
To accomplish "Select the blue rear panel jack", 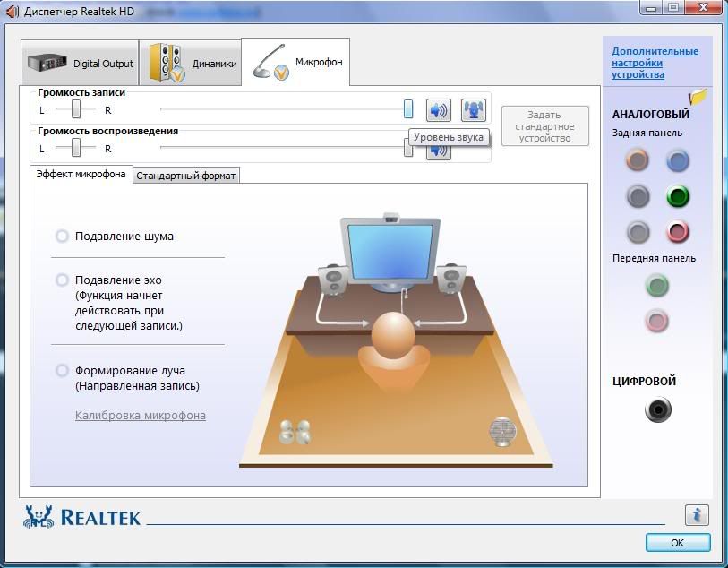I will 677,160.
